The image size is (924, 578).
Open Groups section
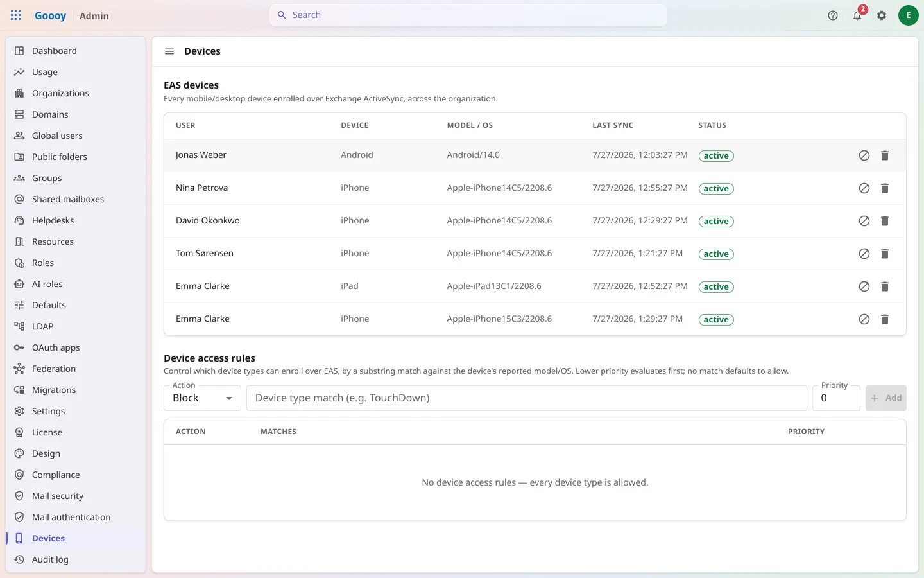(76, 178)
